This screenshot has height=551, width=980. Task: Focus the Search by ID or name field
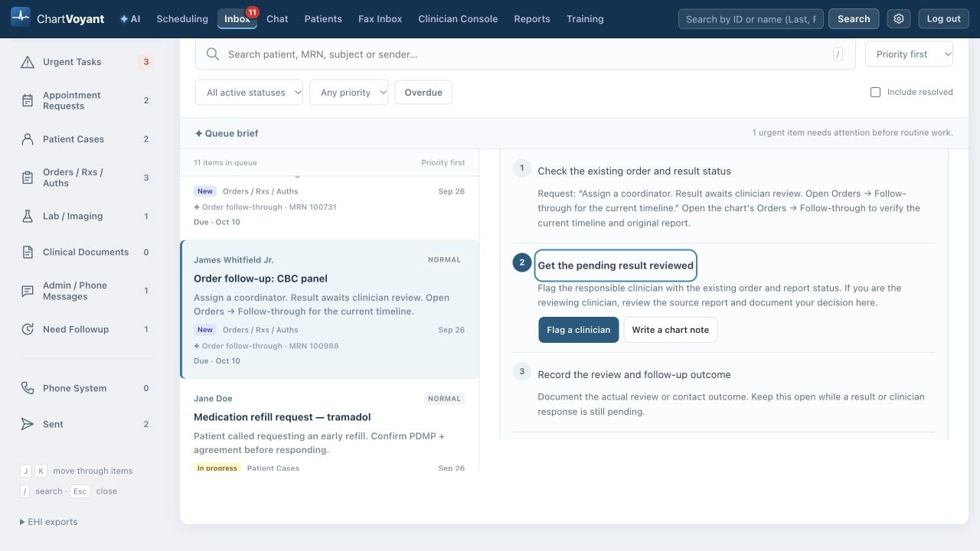[x=751, y=19]
